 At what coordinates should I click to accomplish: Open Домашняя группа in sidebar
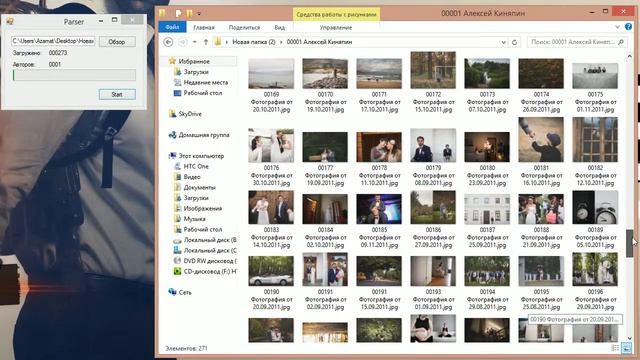[204, 135]
